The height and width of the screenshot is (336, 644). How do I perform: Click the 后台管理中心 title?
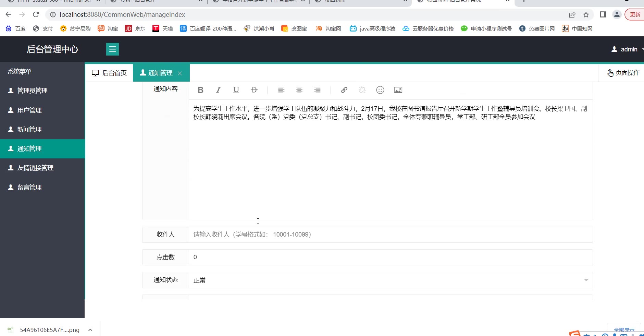point(52,49)
